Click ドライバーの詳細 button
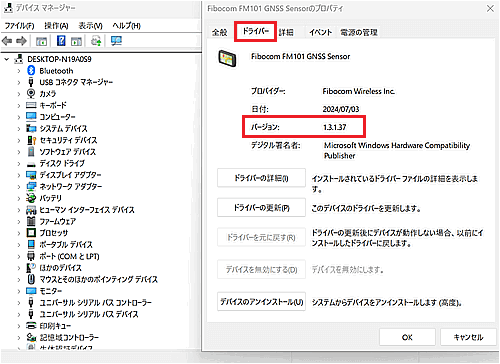This screenshot has width=500, height=364. click(x=261, y=178)
